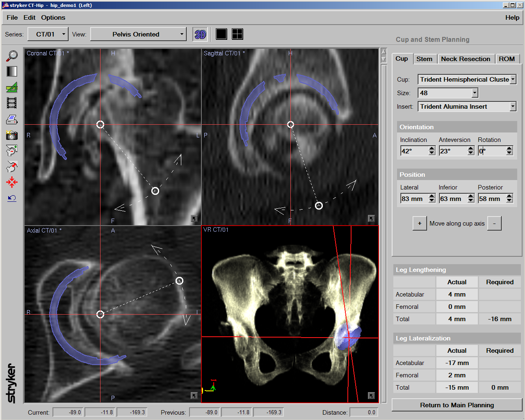The image size is (525, 420).
Task: Open the Series CT/01 dropdown
Action: 48,34
